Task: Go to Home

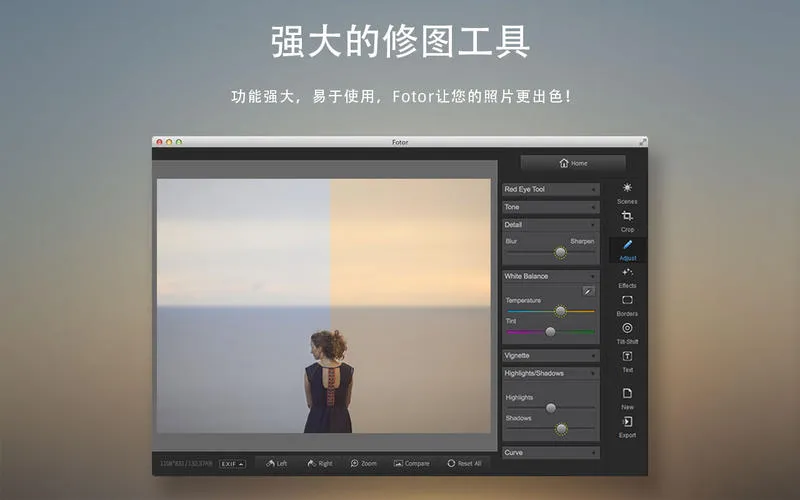Action: 573,163
